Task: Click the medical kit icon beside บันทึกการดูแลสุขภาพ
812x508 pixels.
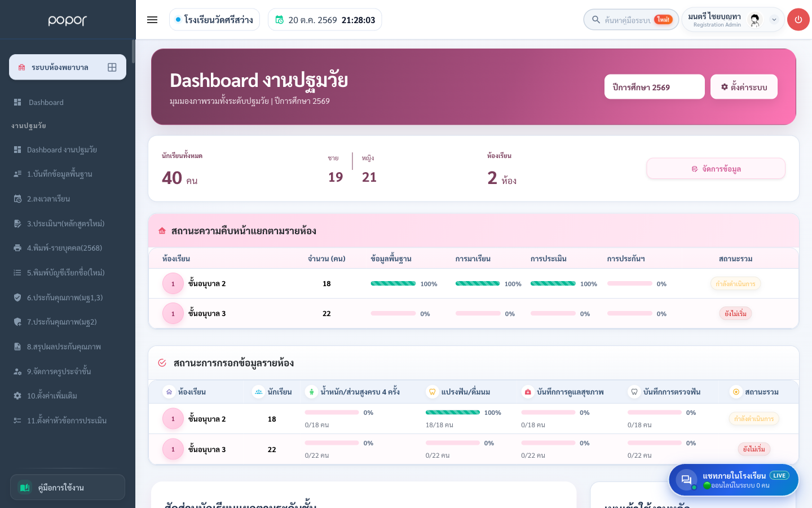Action: click(x=528, y=392)
